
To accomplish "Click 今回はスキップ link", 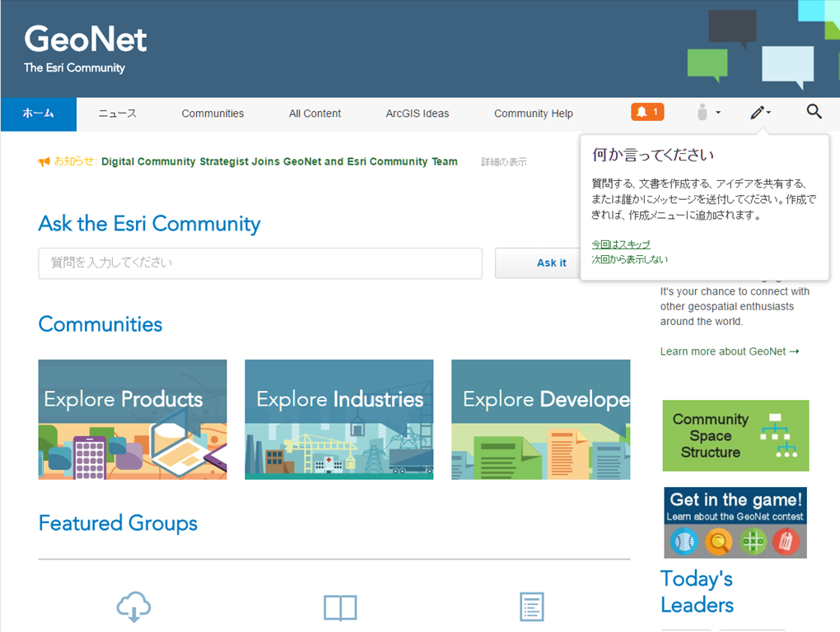I will [621, 244].
